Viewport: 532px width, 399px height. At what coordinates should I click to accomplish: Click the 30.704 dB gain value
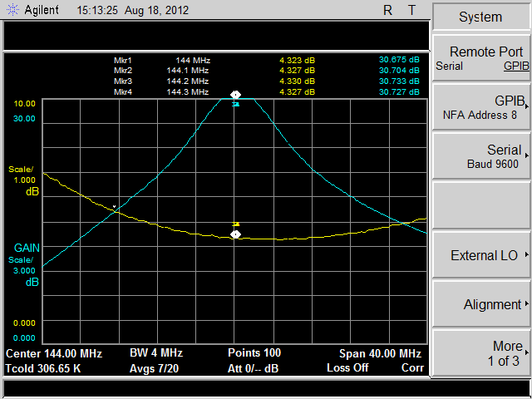399,70
